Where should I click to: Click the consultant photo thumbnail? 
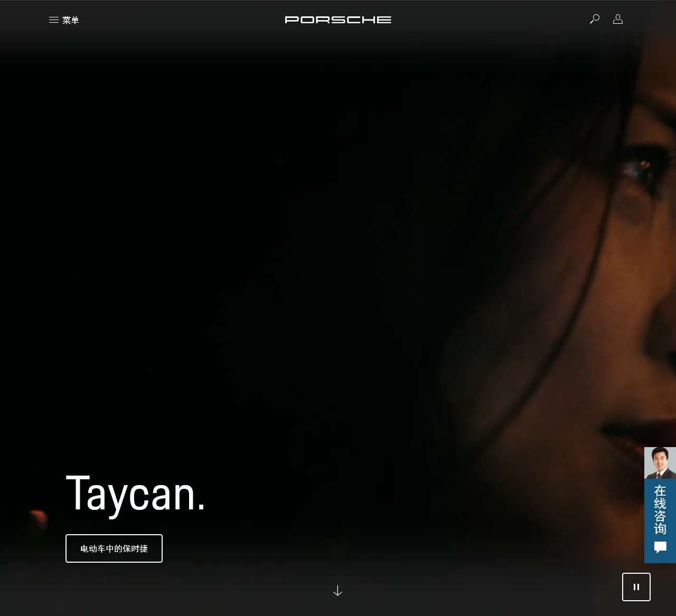click(660, 463)
